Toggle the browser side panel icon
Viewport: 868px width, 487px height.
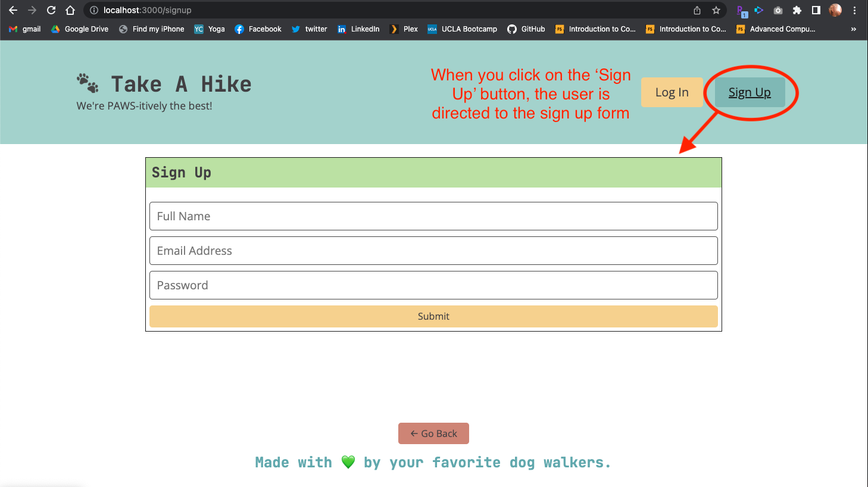pyautogui.click(x=816, y=10)
